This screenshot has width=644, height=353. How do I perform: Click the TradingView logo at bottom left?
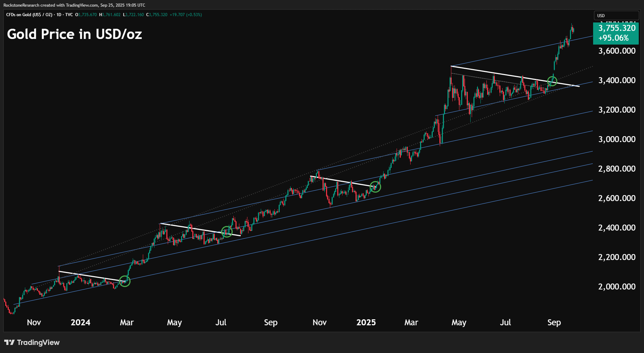click(x=32, y=342)
